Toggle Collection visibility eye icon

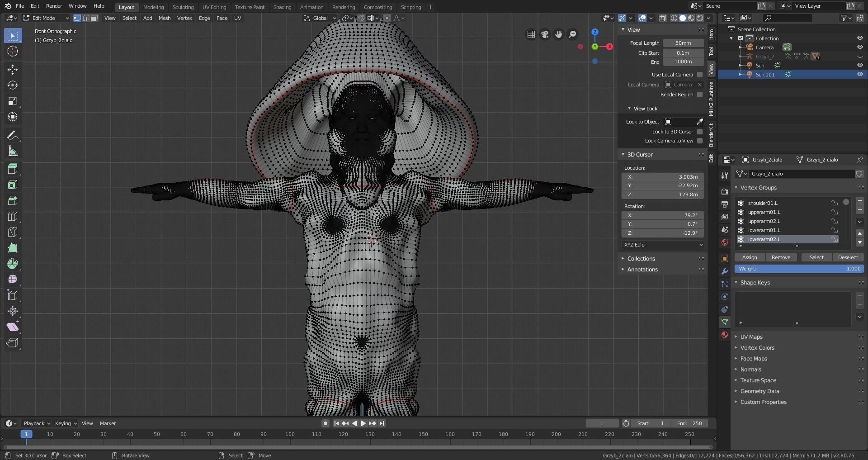pyautogui.click(x=860, y=38)
